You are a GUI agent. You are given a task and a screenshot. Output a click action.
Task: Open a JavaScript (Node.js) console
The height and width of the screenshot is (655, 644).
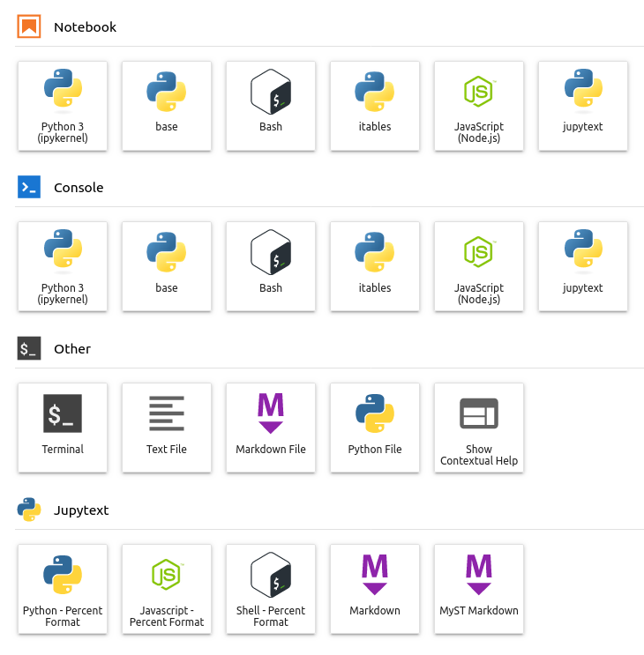tap(478, 266)
